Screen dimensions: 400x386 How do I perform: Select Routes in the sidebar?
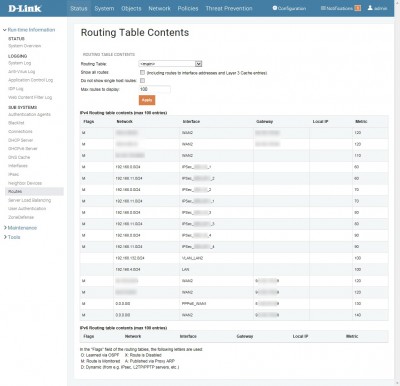pyautogui.click(x=34, y=191)
